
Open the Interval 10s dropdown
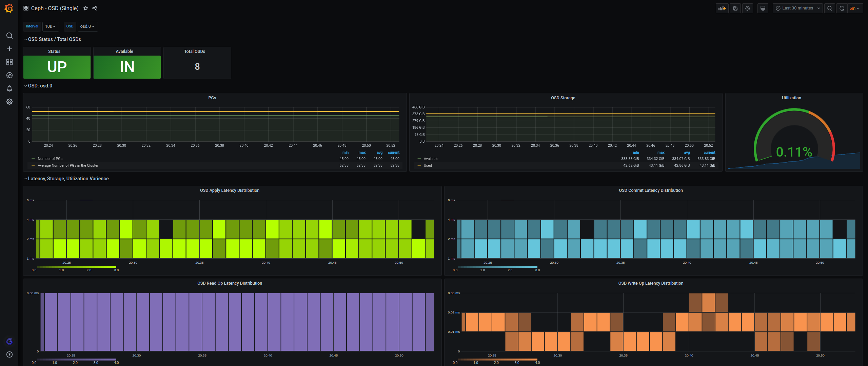pyautogui.click(x=50, y=26)
